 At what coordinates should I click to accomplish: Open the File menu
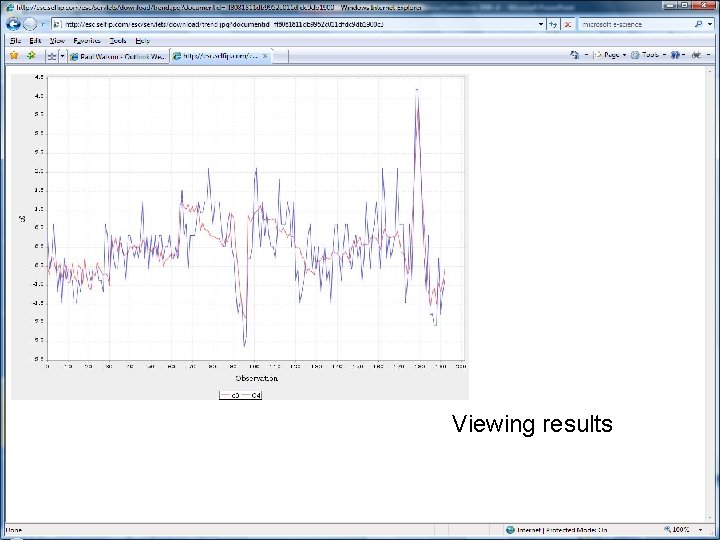[15, 40]
